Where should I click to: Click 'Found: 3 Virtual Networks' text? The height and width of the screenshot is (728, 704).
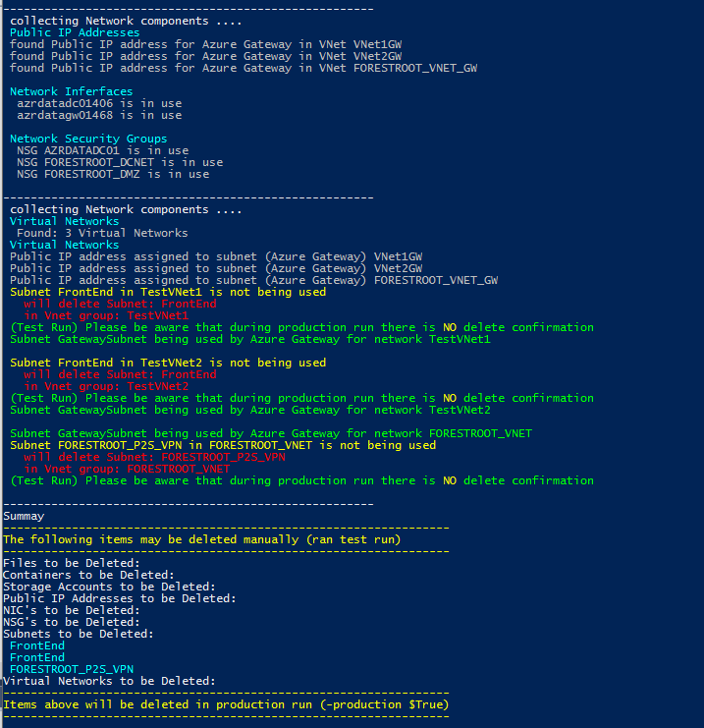coord(102,233)
